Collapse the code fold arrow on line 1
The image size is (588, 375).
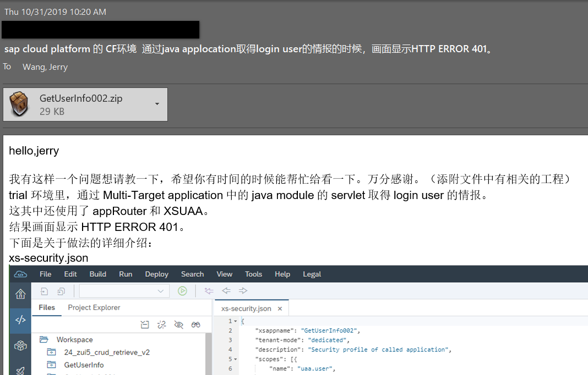tap(236, 322)
